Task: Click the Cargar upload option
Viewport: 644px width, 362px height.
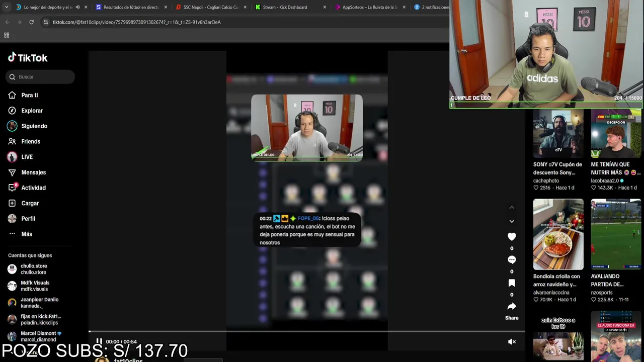Action: click(30, 203)
